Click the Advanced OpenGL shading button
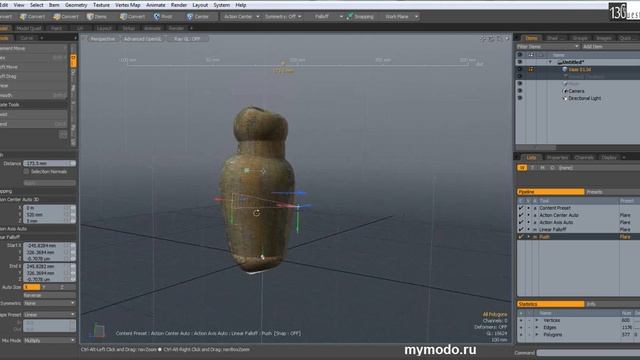Screen dimensions: 640x360 [x=143, y=39]
